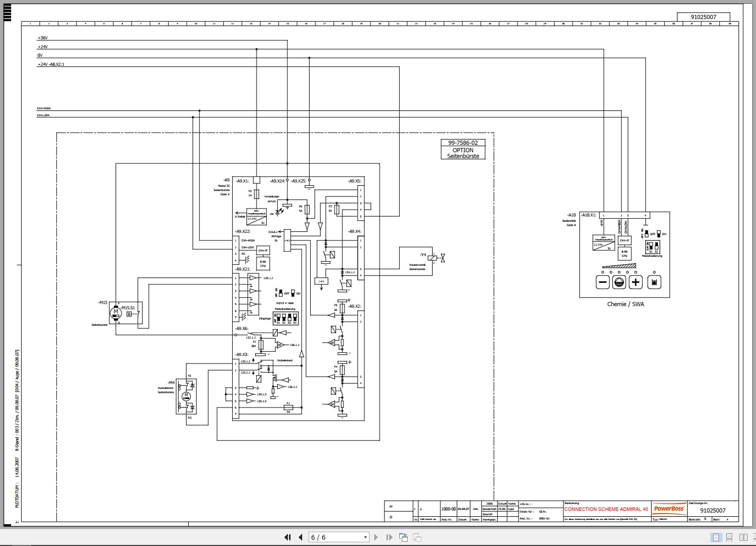Click the -M15 side brush motor symbol
The image size is (756, 546).
click(117, 313)
